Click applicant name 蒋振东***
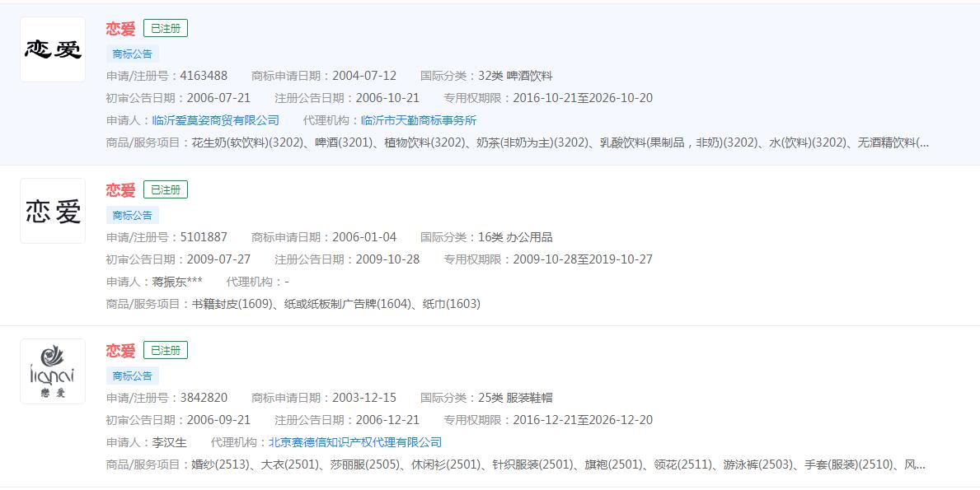The width and height of the screenshot is (980, 490). point(177,282)
